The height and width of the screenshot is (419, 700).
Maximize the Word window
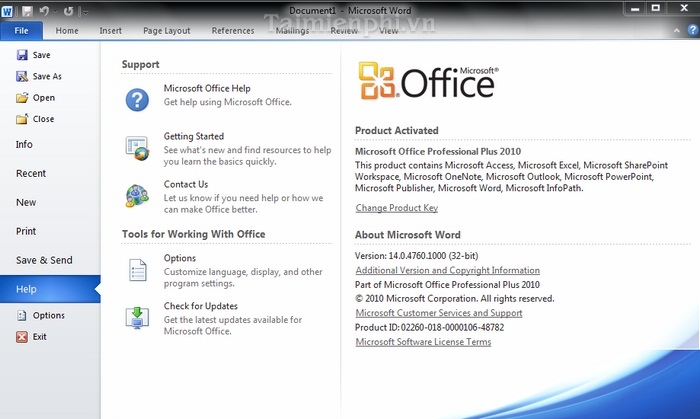[656, 8]
